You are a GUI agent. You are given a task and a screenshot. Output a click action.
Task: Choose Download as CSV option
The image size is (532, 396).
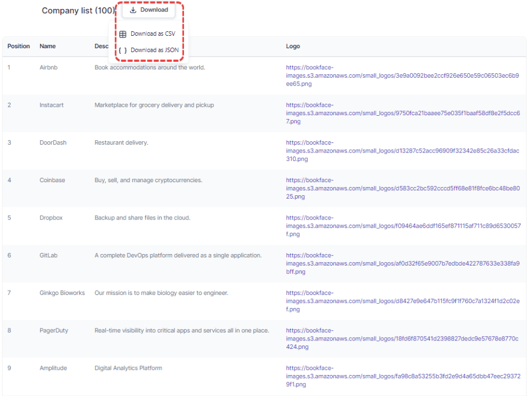click(149, 33)
